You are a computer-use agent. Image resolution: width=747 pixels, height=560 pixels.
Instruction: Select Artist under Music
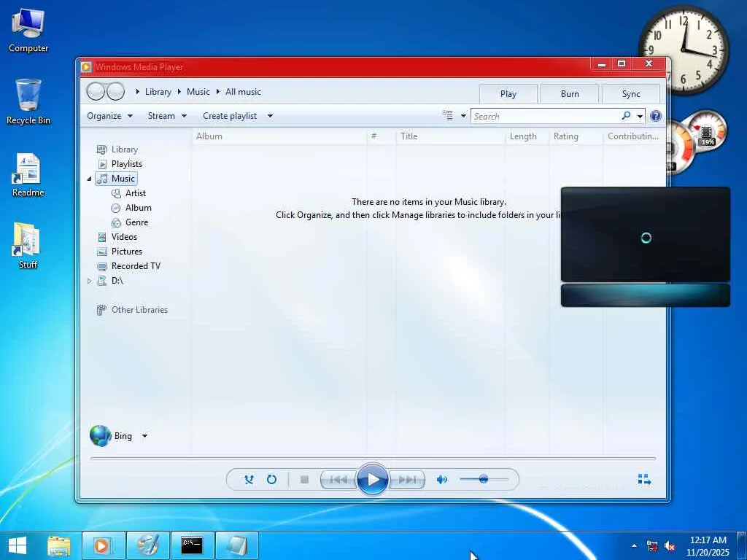coord(128,193)
